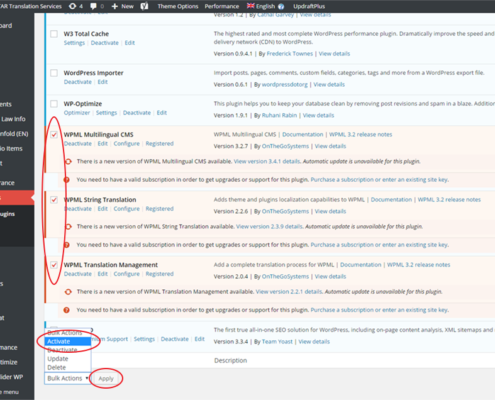This screenshot has width=495, height=400.
Task: Open UpdraftPlus in admin bar
Action: coord(309,6)
